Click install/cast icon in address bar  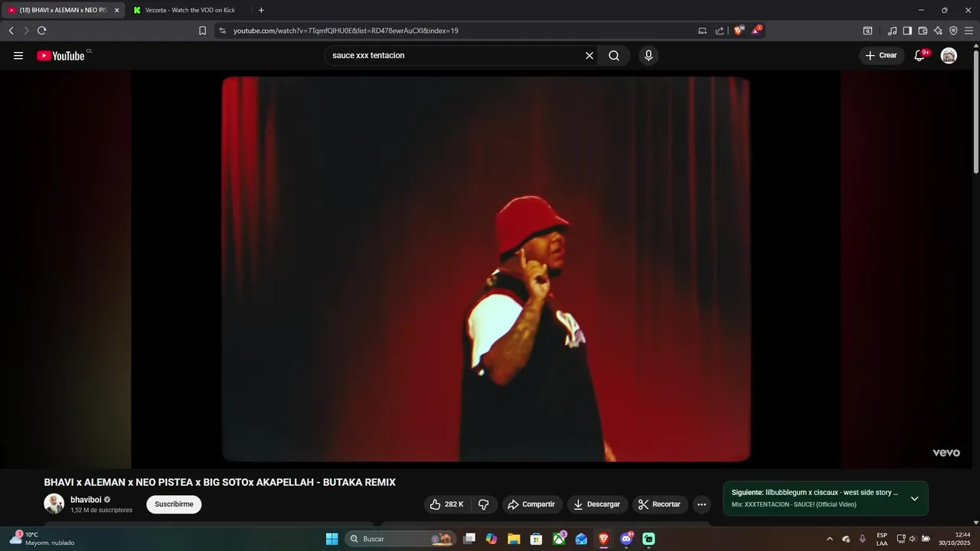(702, 31)
